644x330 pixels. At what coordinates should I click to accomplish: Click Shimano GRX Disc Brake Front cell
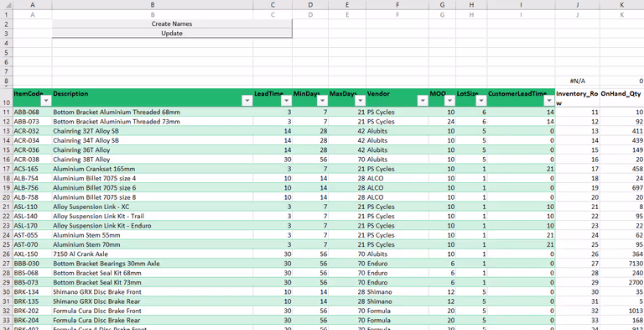point(153,291)
